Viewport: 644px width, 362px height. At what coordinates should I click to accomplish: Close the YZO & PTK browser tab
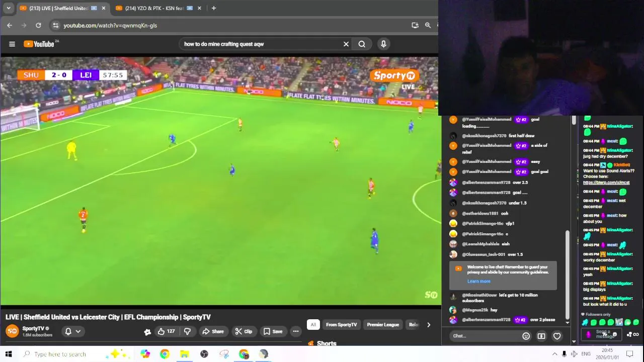click(x=199, y=8)
